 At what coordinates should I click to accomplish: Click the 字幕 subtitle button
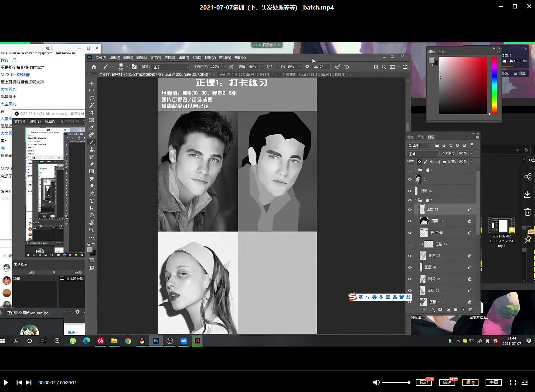point(494,382)
